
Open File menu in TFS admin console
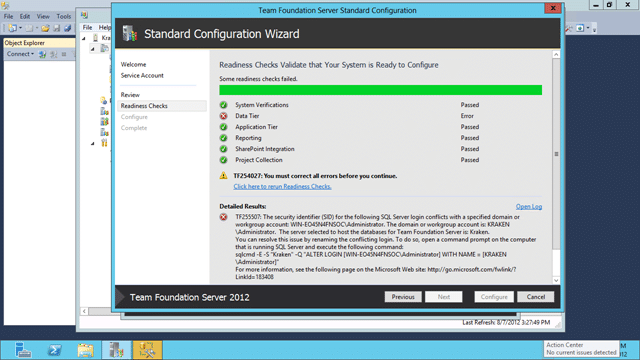pos(87,27)
